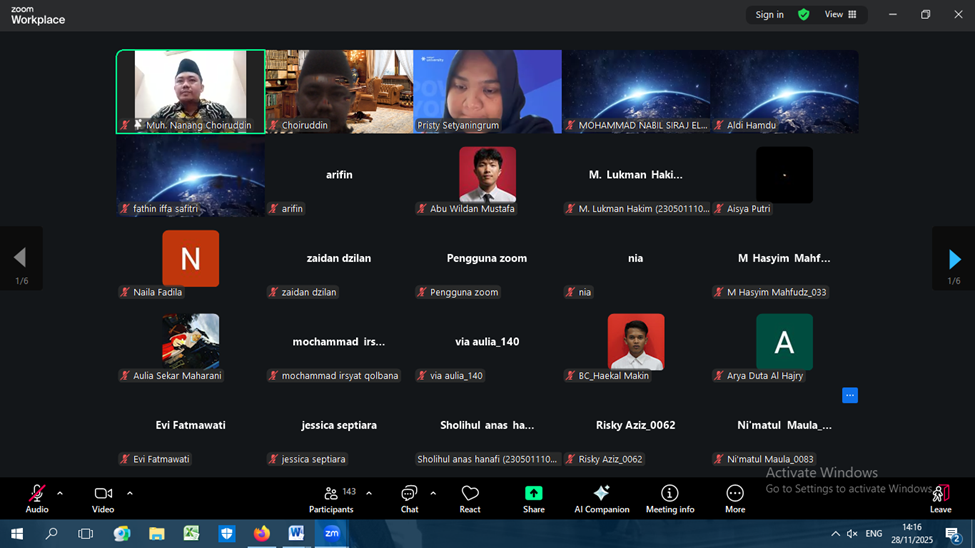Expand video options arrow next to Video
Screen dimensions: 975x548
(129, 493)
